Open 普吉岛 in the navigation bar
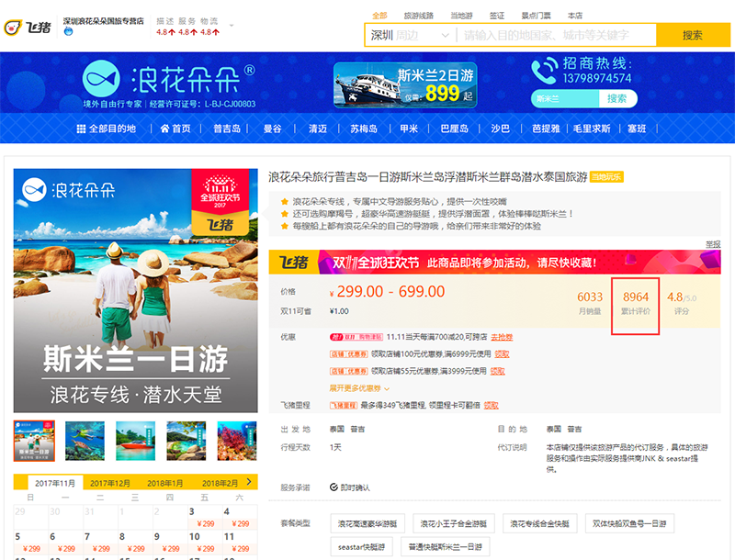 (227, 129)
